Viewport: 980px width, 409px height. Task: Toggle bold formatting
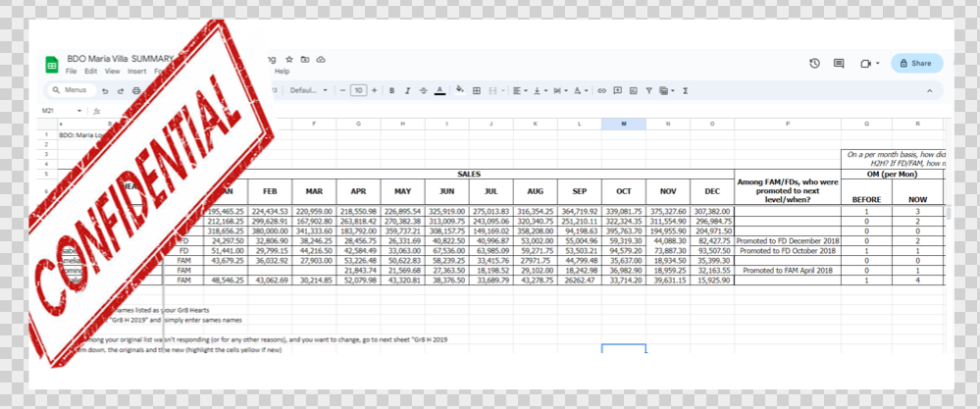[x=391, y=90]
